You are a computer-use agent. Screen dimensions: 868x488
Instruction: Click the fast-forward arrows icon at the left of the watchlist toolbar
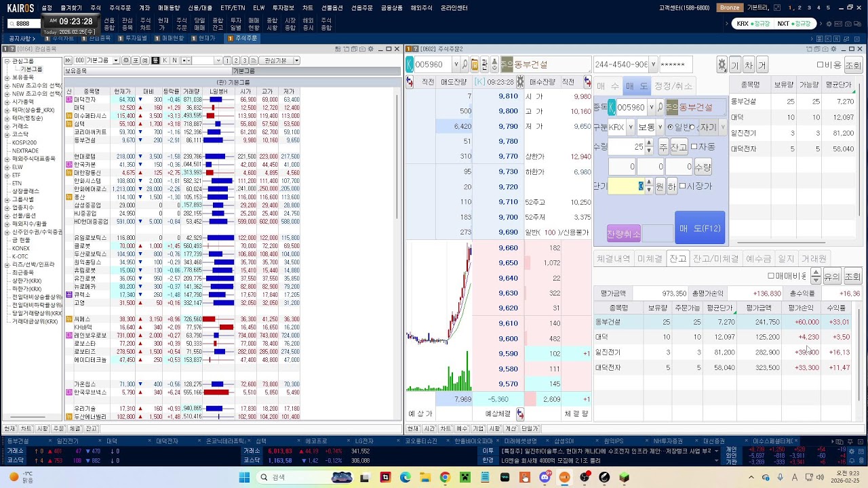click(x=69, y=60)
